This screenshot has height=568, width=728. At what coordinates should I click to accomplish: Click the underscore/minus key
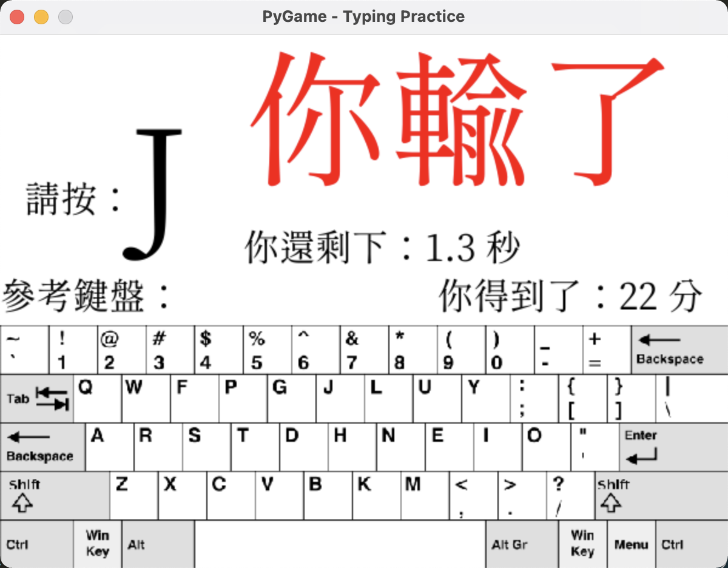tap(559, 350)
